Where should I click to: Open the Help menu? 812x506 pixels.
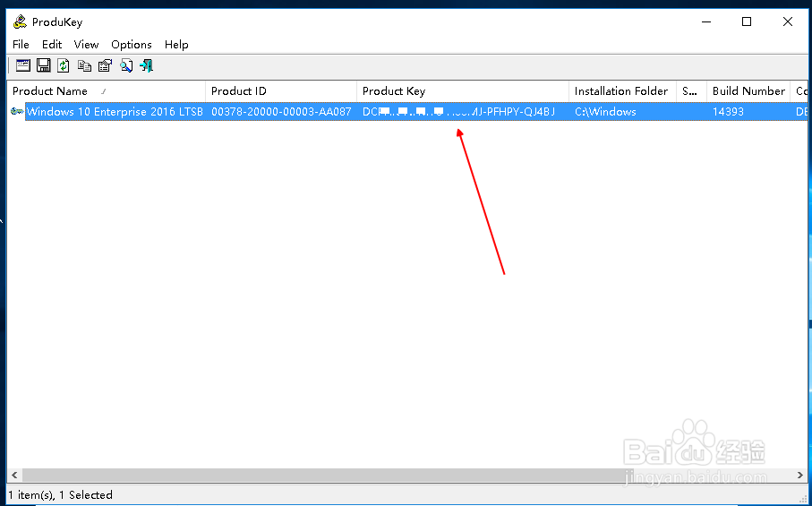[176, 45]
